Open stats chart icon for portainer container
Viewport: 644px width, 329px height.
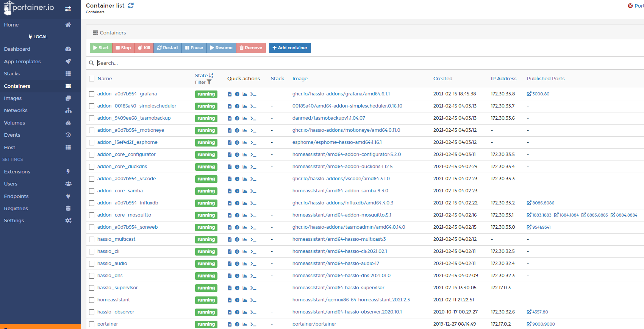pos(245,324)
